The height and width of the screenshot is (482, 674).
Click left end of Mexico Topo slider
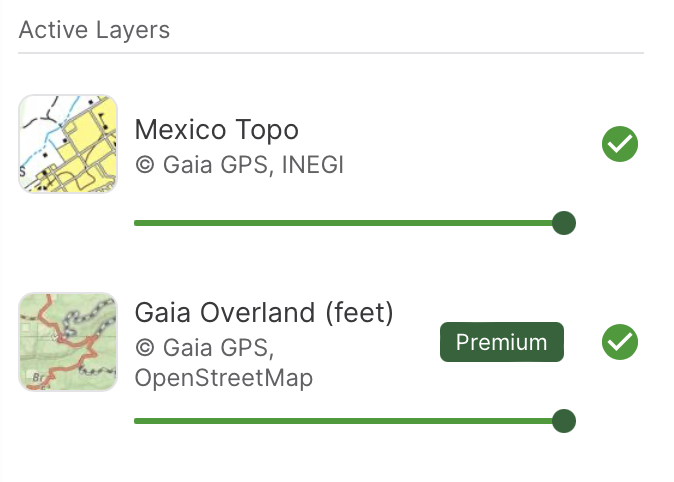[136, 223]
